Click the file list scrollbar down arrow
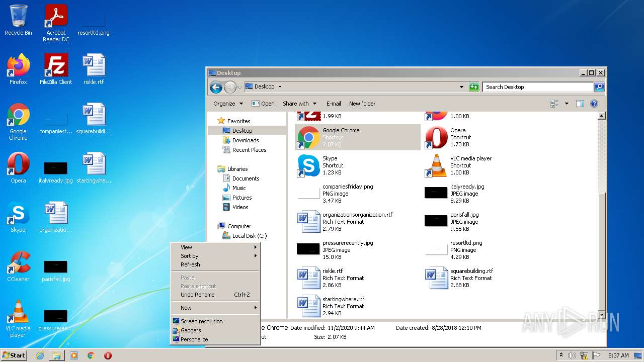Image resolution: width=644 pixels, height=362 pixels. pos(601,315)
